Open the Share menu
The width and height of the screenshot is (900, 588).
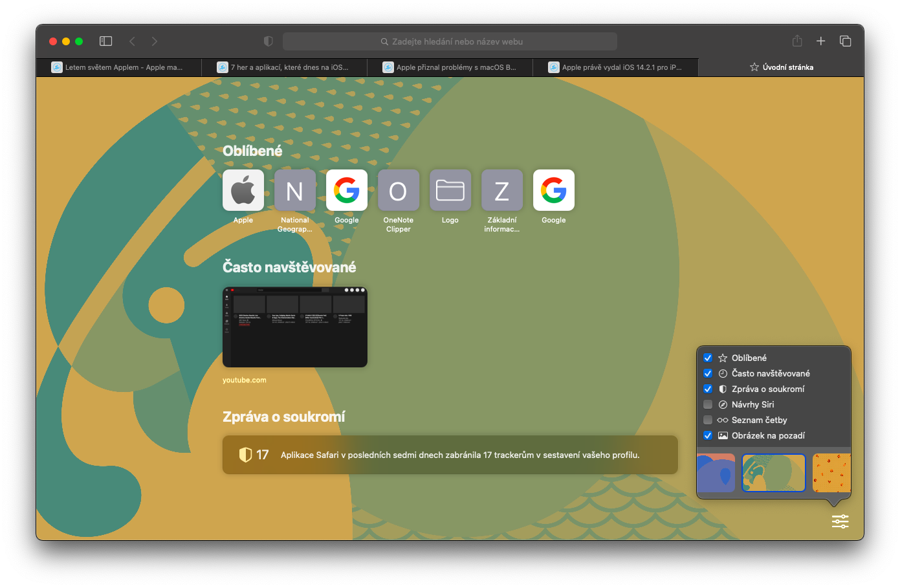pyautogui.click(x=797, y=41)
